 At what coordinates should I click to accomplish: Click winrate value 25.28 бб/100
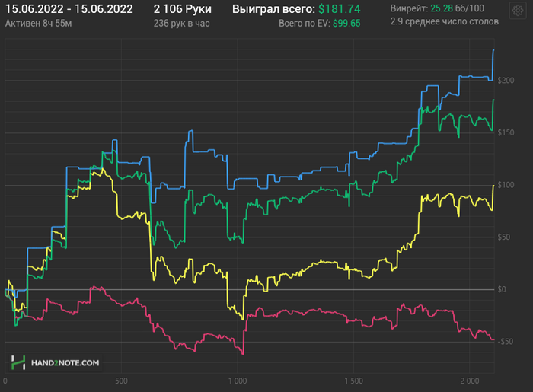tap(457, 8)
